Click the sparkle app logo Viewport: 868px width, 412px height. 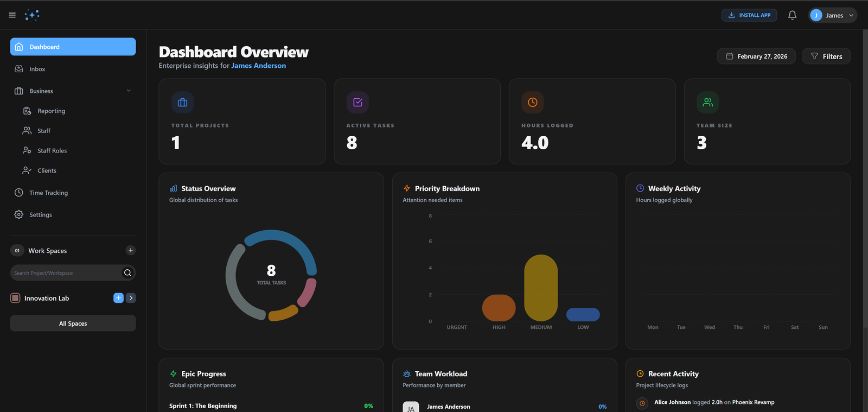pyautogui.click(x=32, y=15)
